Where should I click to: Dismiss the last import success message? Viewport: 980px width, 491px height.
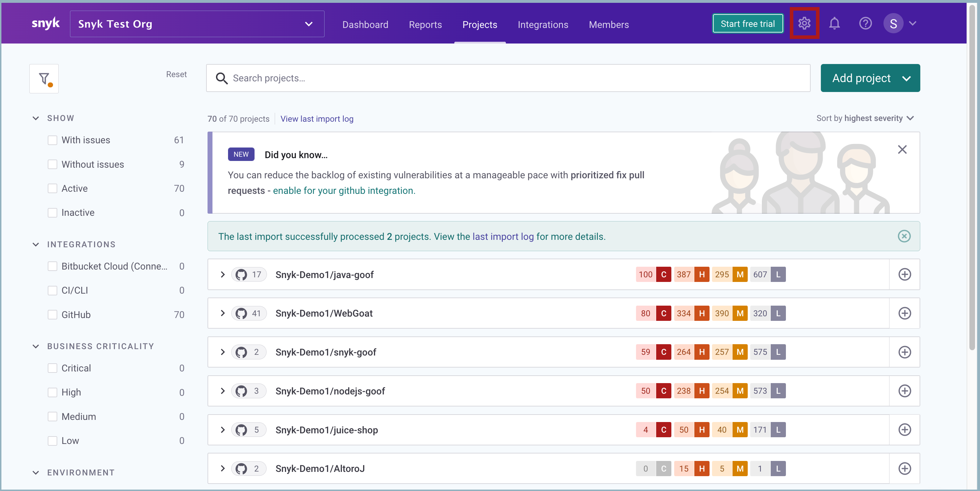click(x=904, y=236)
